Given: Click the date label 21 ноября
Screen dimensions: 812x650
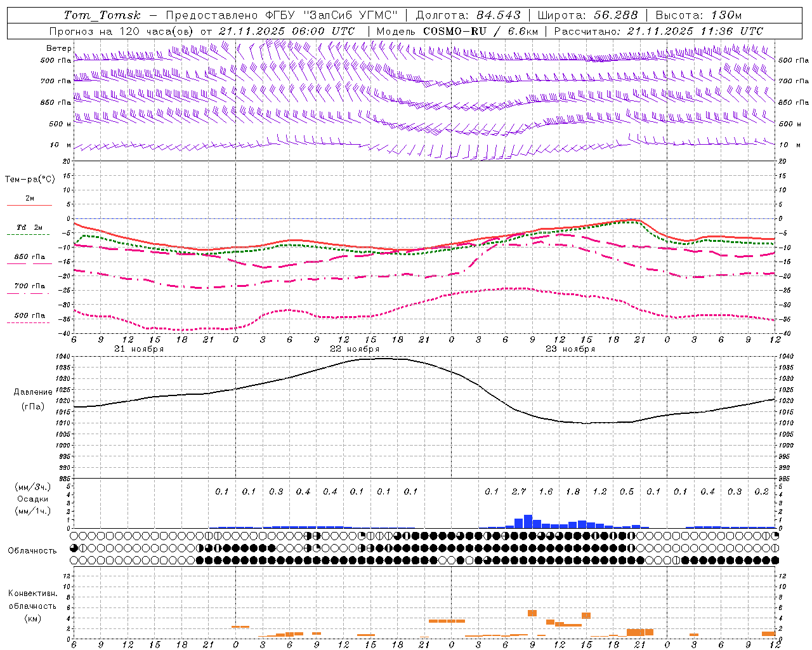Looking at the screenshot, I should 139,349.
